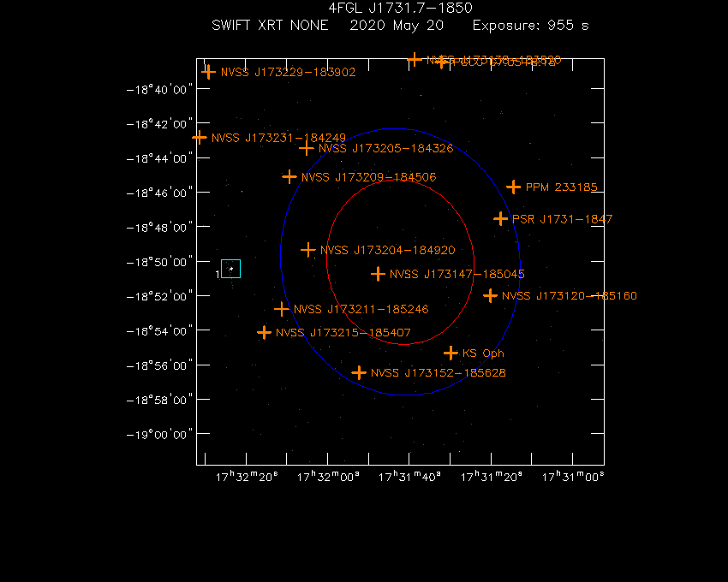Click the cross marker of NVSS J173120-185160
The height and width of the screenshot is (582, 728).
(490, 295)
